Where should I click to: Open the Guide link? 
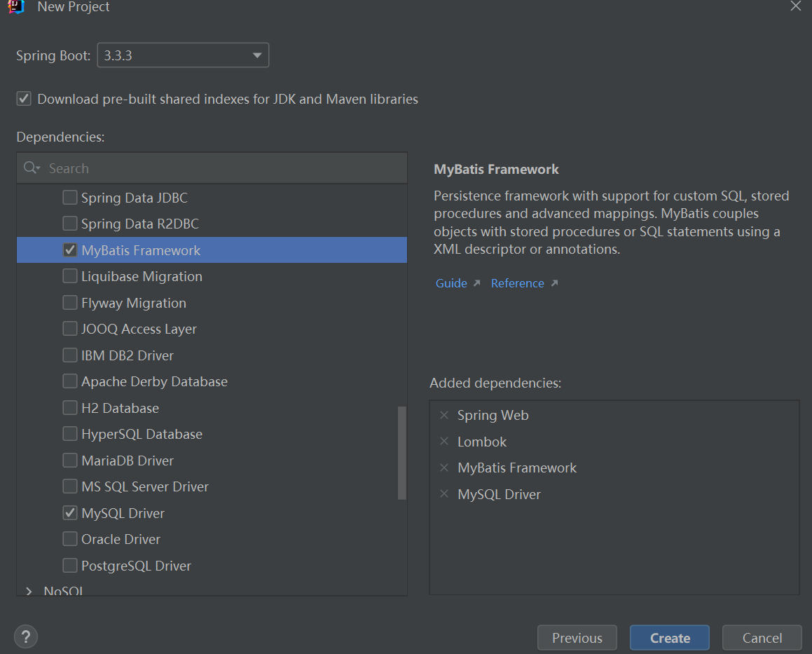pos(451,283)
